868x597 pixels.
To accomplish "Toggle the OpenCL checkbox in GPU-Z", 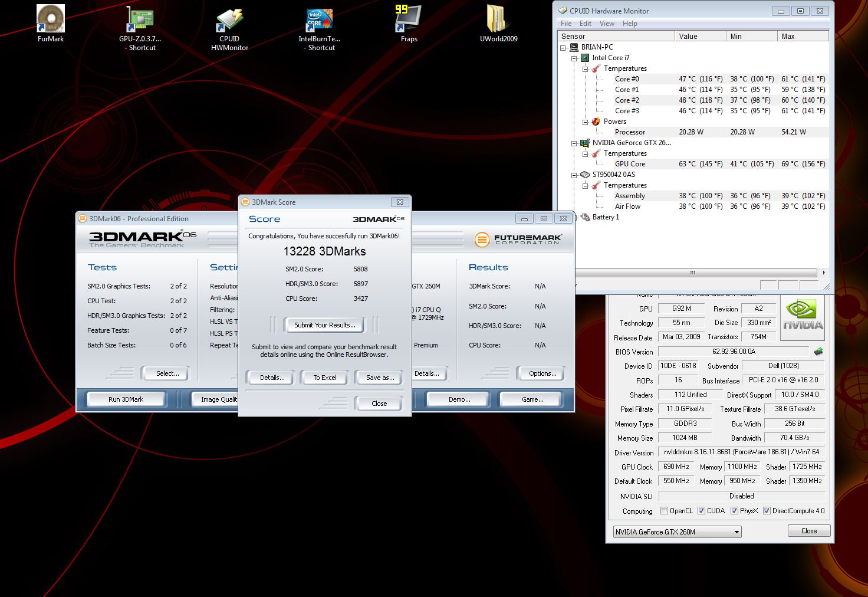I will coord(665,511).
